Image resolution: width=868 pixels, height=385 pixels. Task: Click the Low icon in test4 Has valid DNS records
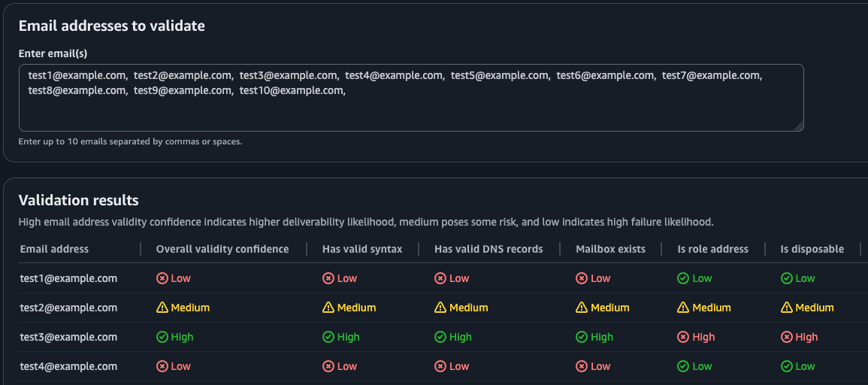tap(440, 366)
